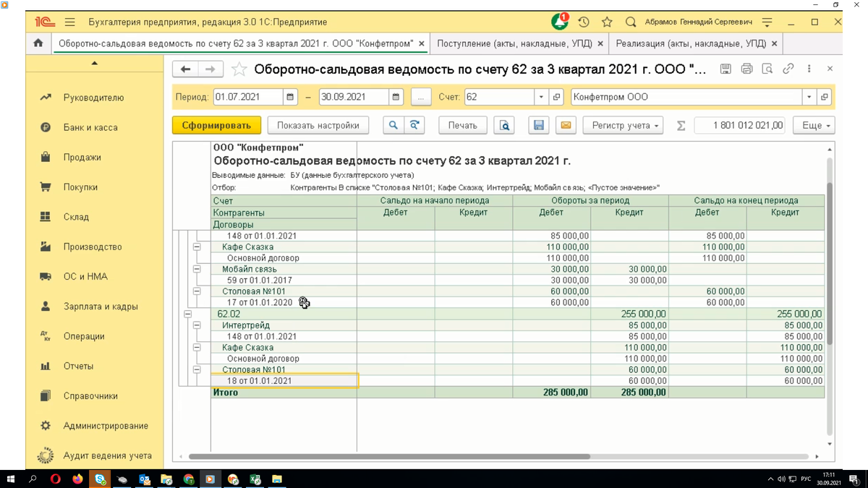
Task: Open the Еще dropdown menu
Action: (x=814, y=125)
